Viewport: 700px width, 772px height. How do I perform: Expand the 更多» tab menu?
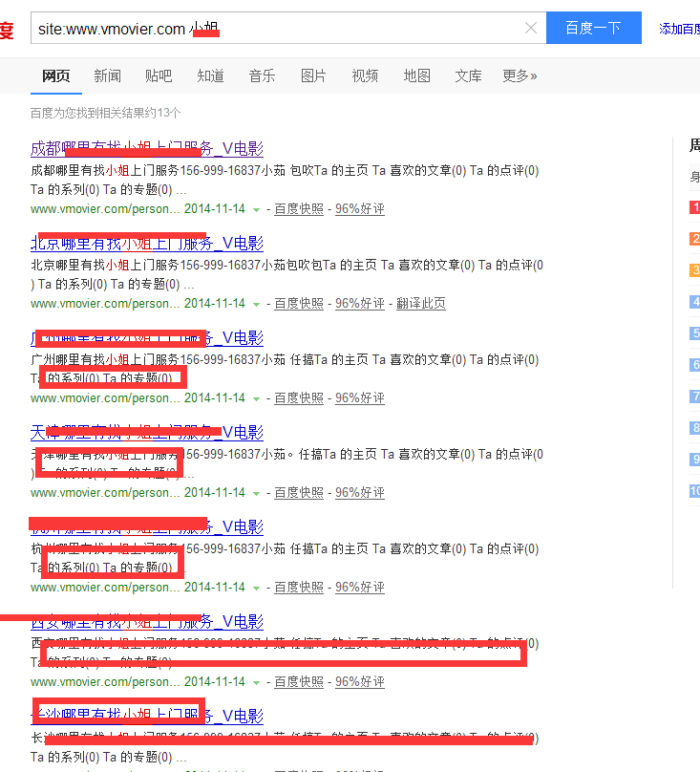tap(520, 75)
